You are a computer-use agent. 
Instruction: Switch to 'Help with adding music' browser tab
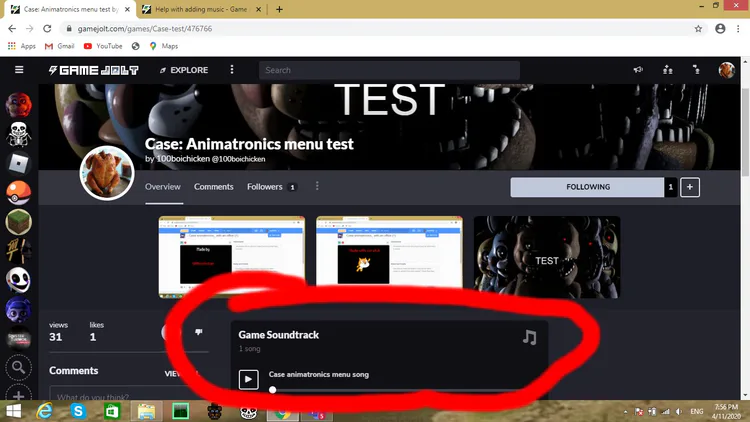pyautogui.click(x=201, y=9)
